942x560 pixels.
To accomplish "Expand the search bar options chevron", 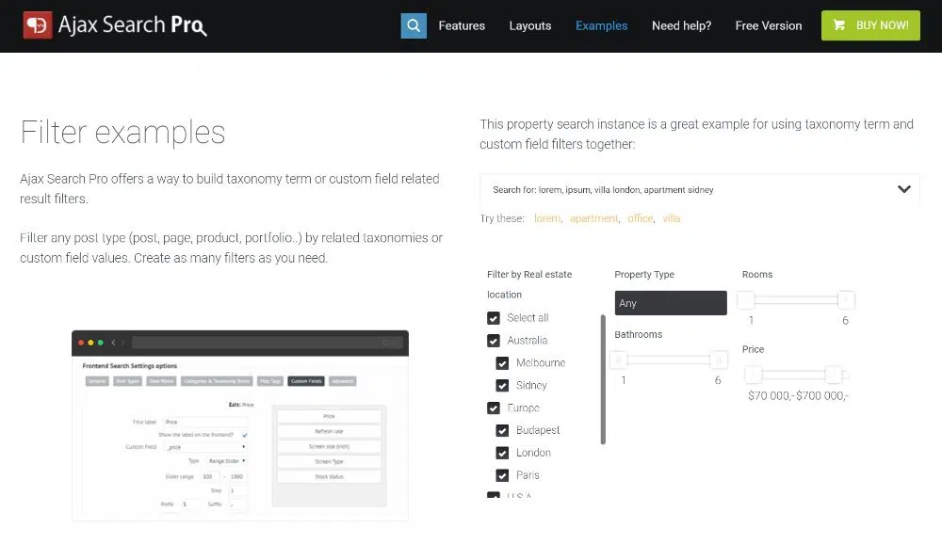I will 904,188.
